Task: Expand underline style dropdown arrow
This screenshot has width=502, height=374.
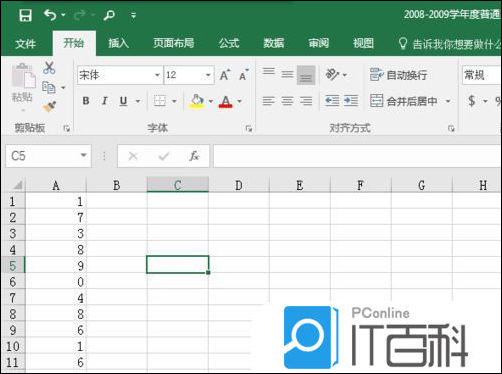Action: pos(137,101)
